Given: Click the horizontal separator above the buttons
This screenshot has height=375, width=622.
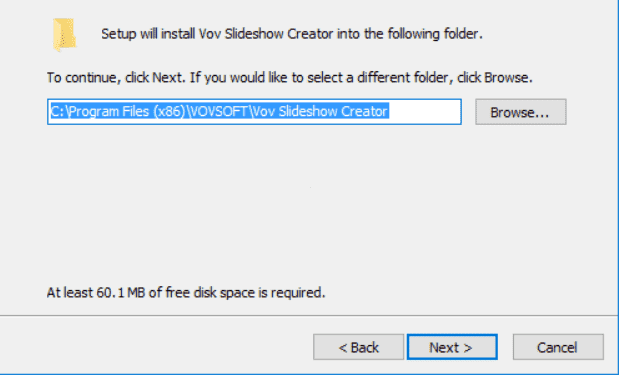Looking at the screenshot, I should point(309,316).
